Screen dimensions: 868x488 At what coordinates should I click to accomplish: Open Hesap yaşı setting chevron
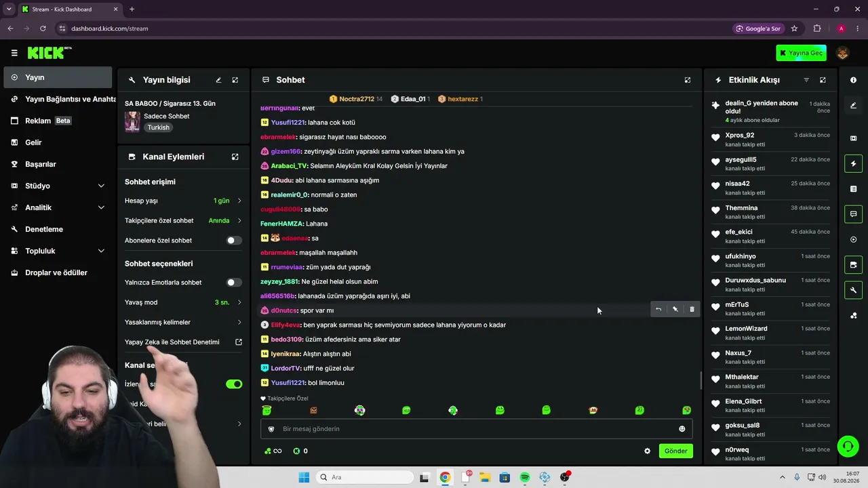coord(239,201)
